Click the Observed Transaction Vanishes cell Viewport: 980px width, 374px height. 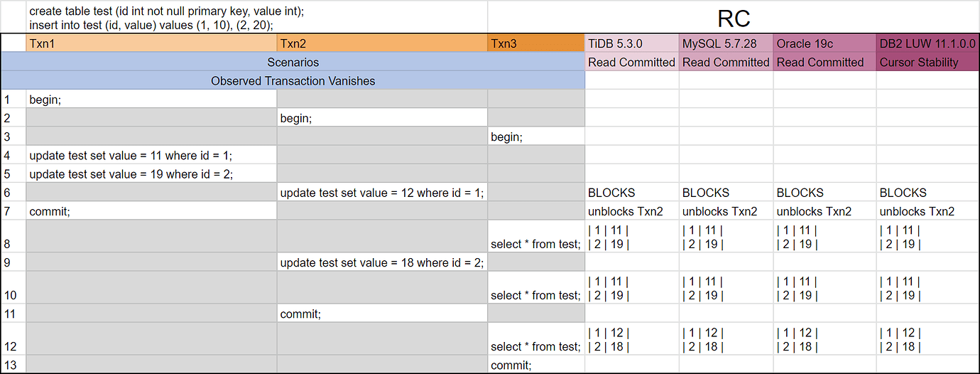pyautogui.click(x=293, y=81)
